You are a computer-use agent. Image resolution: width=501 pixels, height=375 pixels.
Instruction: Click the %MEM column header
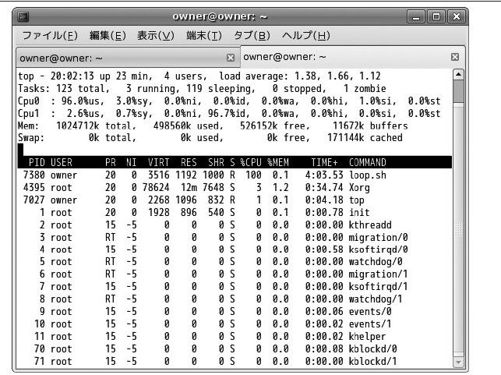(x=278, y=162)
